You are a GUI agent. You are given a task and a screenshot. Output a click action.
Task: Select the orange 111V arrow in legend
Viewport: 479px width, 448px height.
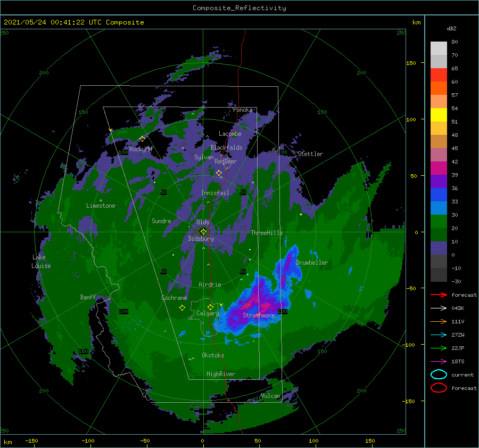[x=439, y=321]
